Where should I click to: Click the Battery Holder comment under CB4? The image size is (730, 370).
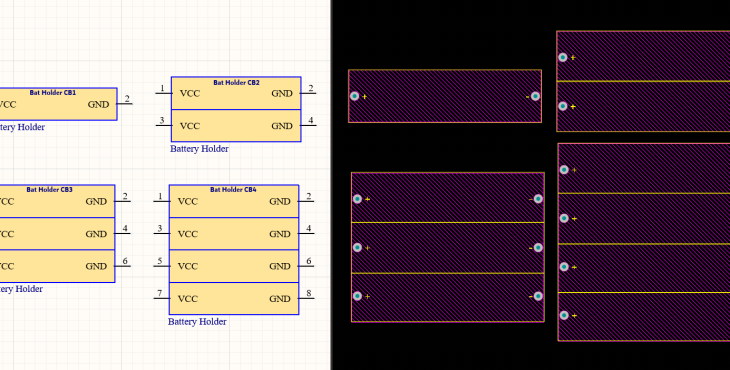(197, 322)
